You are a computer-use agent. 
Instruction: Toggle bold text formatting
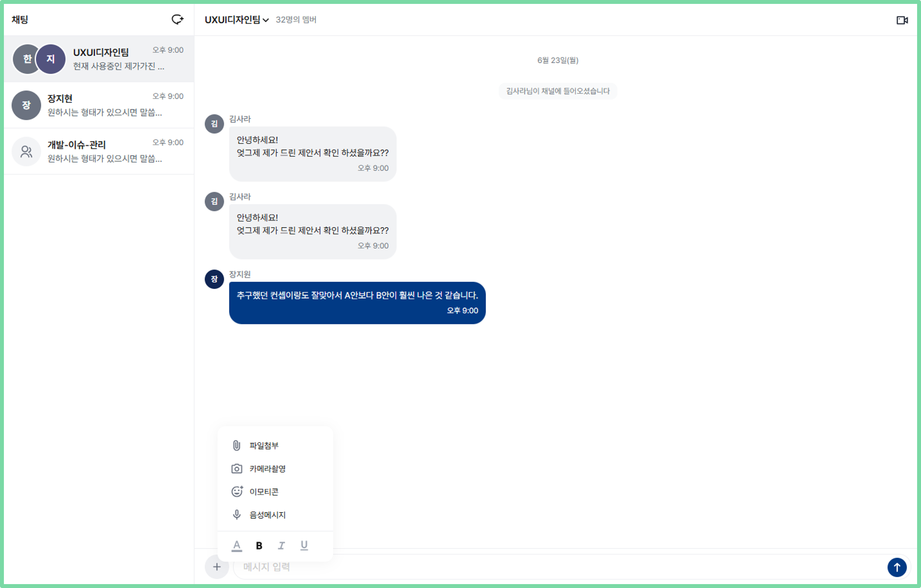[259, 546]
